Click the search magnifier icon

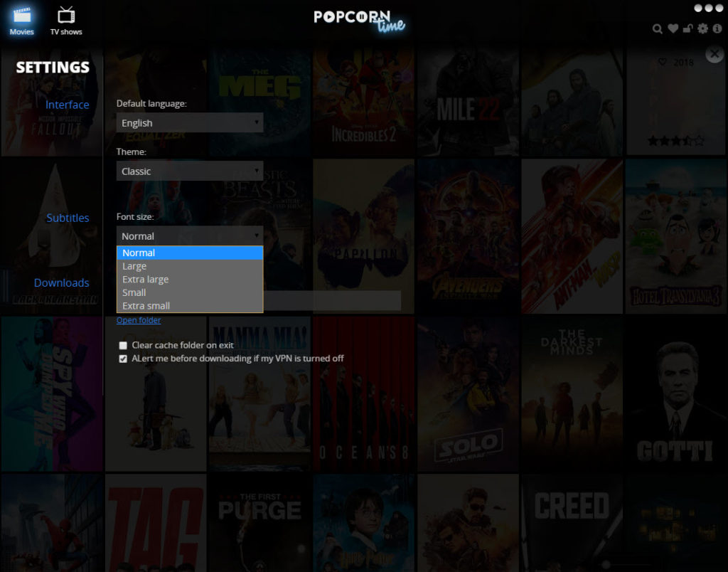pos(658,28)
